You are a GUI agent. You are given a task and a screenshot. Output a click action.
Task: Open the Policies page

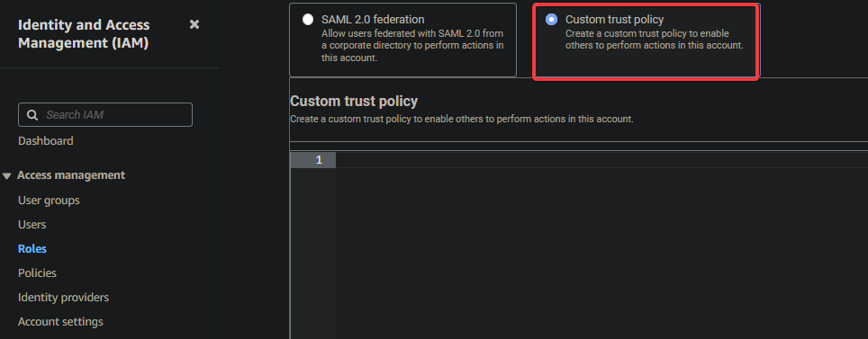tap(37, 273)
